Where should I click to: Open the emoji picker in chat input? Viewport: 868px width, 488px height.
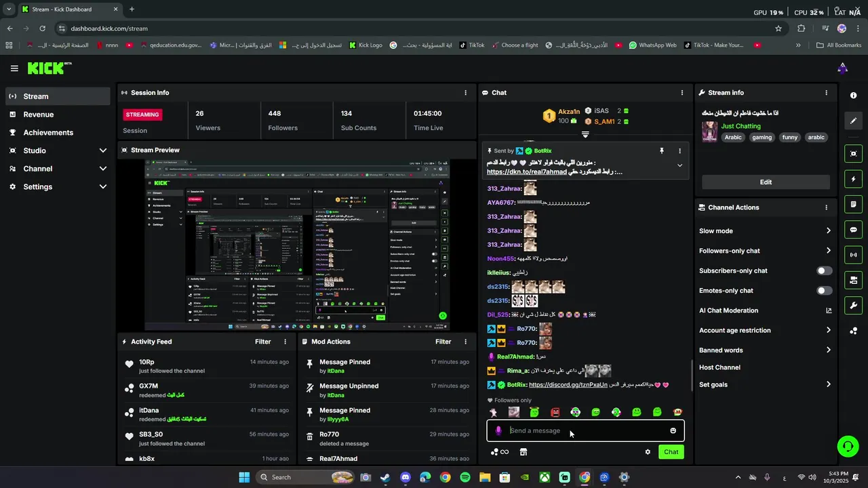(x=673, y=430)
